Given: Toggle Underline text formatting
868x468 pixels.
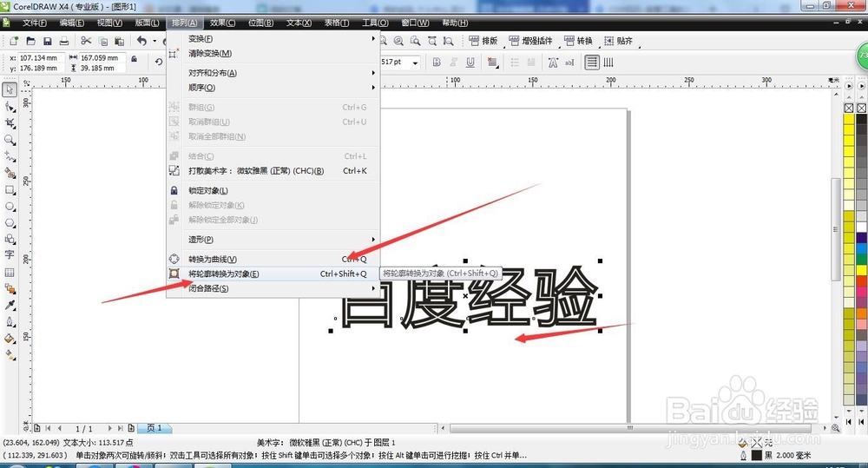Looking at the screenshot, I should point(470,62).
